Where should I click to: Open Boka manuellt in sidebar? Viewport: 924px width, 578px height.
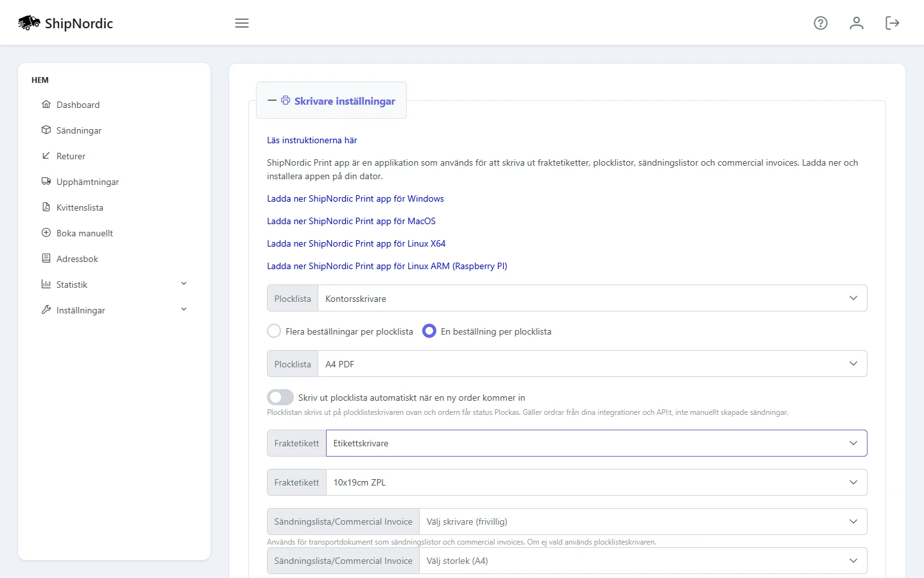click(x=114, y=233)
